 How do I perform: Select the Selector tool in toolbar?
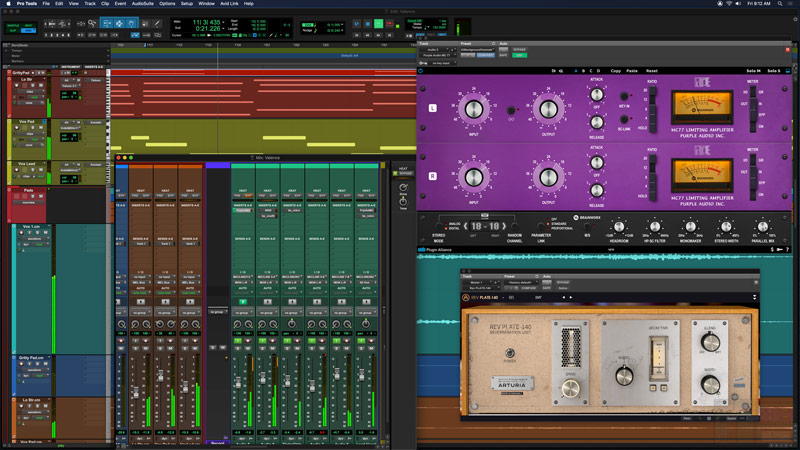coord(119,23)
